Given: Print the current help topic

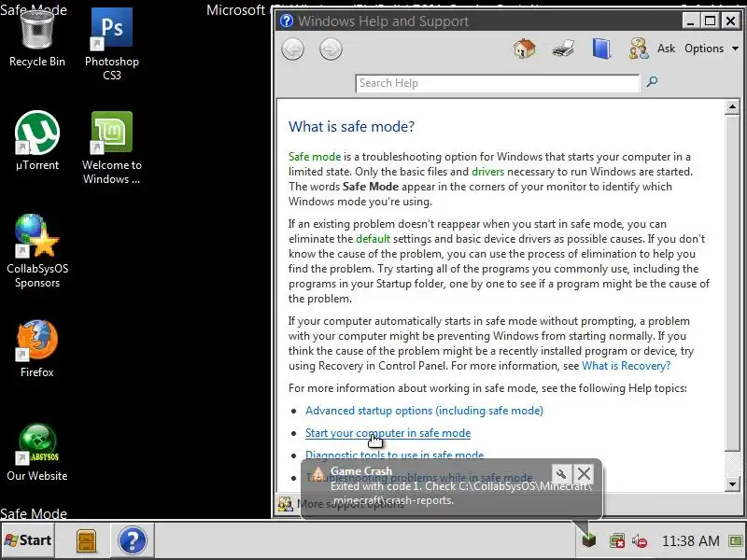Looking at the screenshot, I should click(563, 49).
